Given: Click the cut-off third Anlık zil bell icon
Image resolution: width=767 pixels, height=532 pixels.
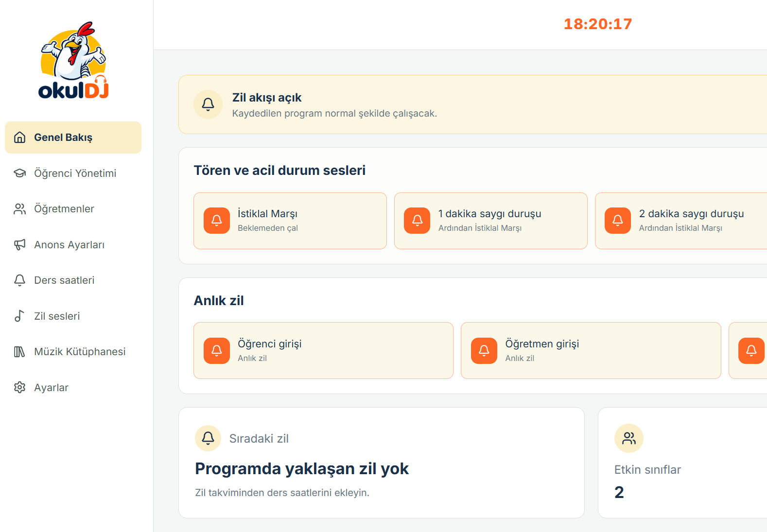Looking at the screenshot, I should [751, 351].
